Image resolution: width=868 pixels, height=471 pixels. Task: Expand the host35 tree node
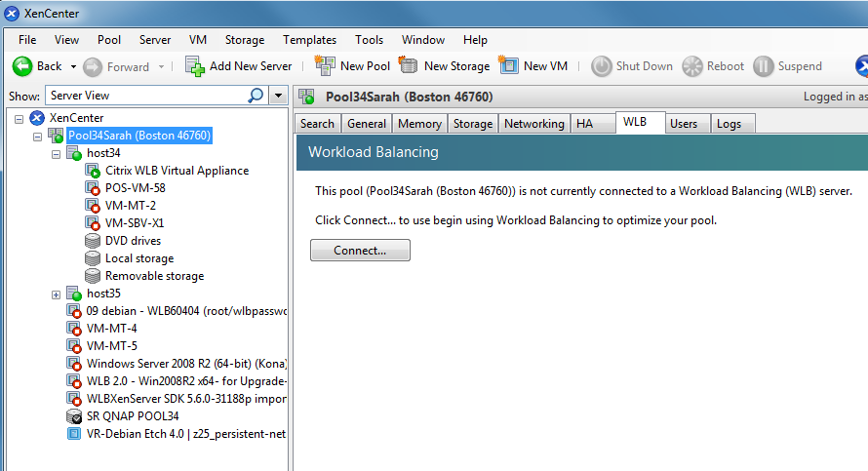tap(56, 295)
